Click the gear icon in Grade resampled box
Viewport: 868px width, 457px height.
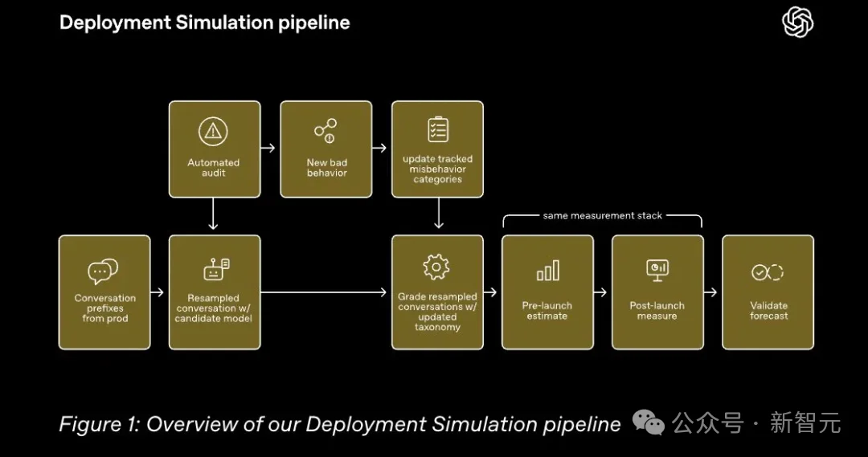[x=436, y=267]
